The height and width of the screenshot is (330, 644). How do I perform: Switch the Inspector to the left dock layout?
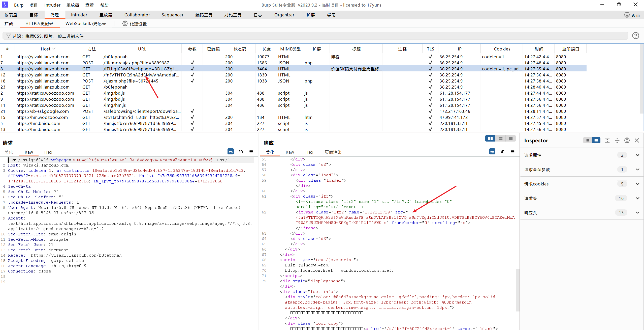(587, 140)
